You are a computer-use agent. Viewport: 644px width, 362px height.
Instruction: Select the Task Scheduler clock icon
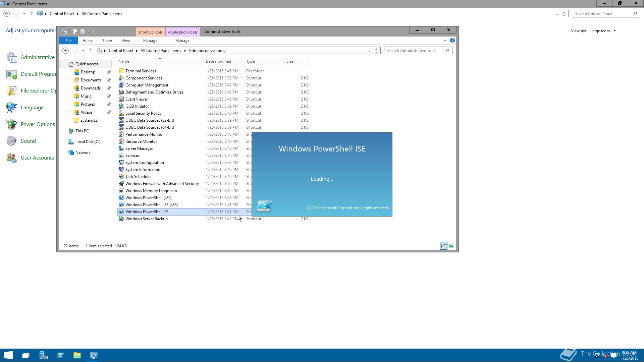pos(121,177)
